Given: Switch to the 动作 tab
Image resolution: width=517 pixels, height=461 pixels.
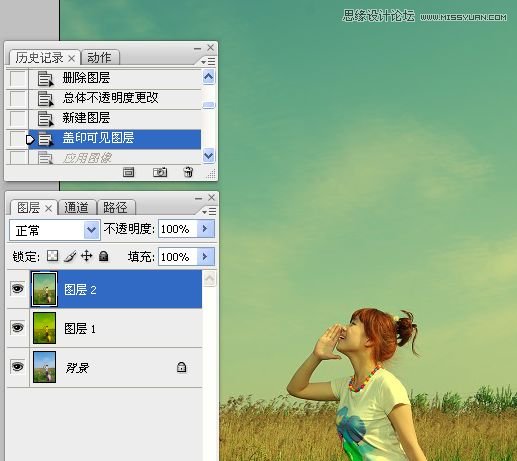Looking at the screenshot, I should [100, 58].
